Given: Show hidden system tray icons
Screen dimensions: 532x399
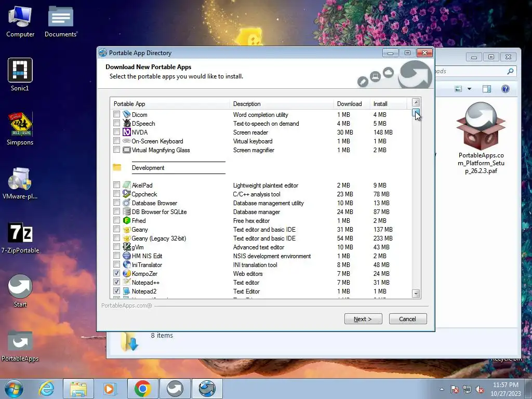Looking at the screenshot, I should (442, 389).
